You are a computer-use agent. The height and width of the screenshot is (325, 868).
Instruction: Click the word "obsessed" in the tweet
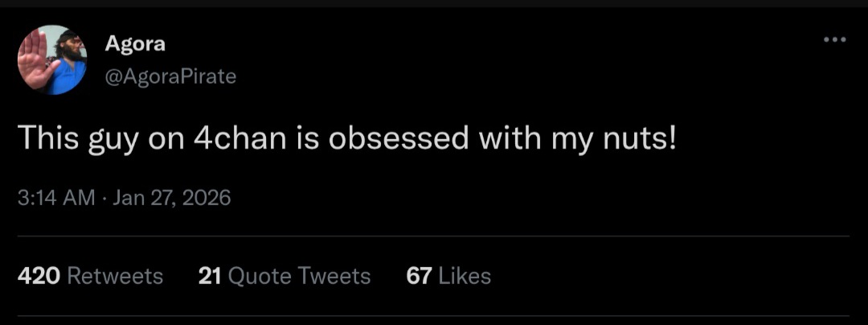[398, 138]
